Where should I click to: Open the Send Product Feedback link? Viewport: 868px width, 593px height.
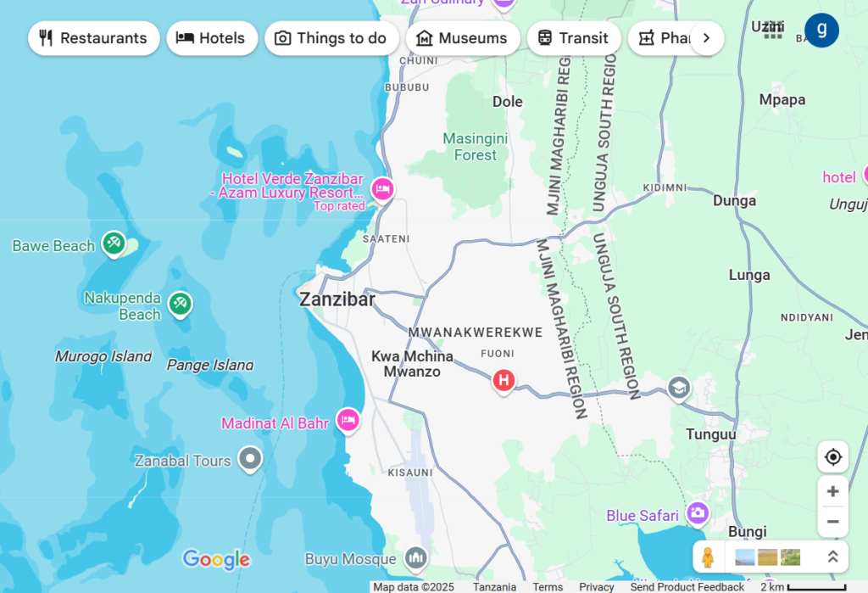687,587
